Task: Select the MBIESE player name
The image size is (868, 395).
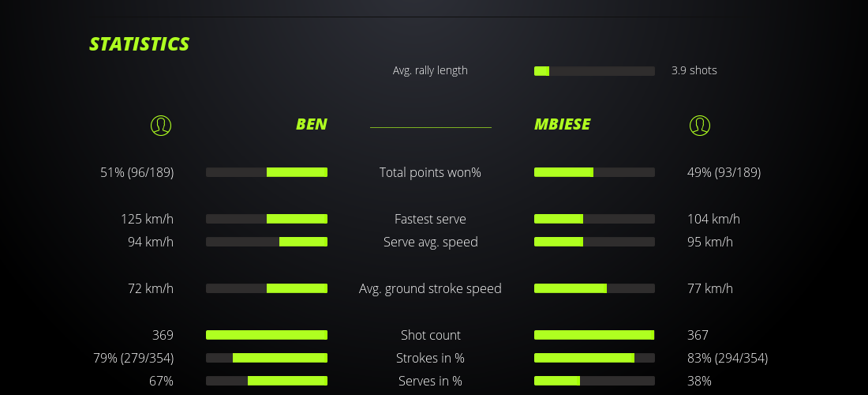Action: click(563, 124)
